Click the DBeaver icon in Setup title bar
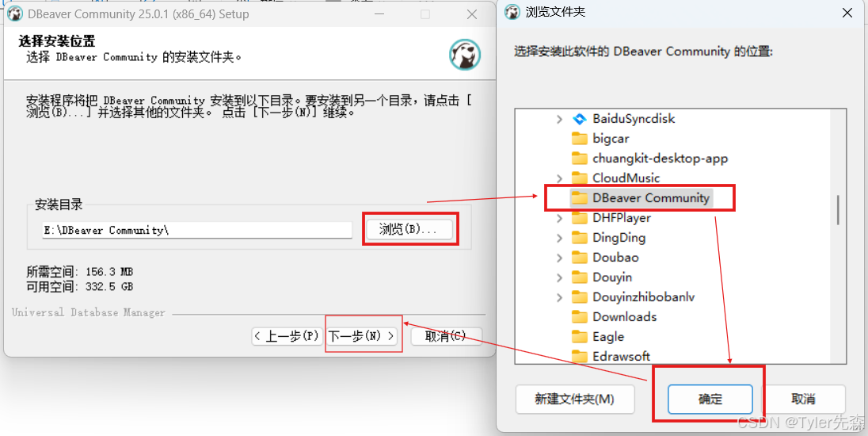 coord(15,13)
